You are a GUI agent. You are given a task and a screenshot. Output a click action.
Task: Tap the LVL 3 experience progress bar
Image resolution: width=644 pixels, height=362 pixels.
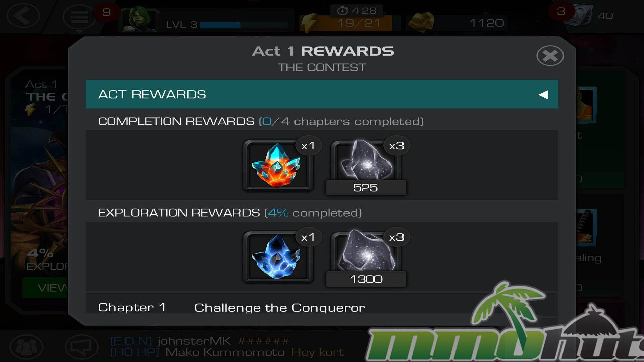pos(244,25)
